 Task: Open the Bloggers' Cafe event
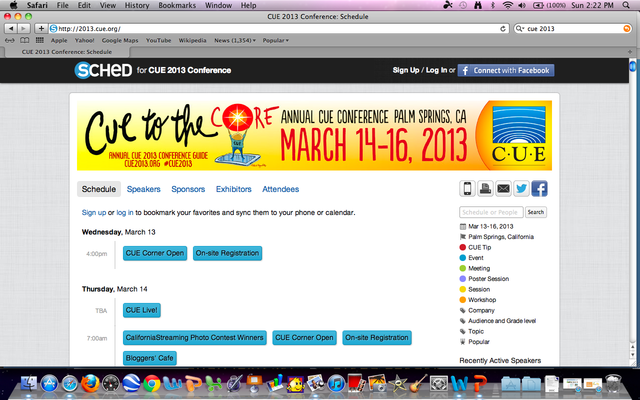[x=150, y=358]
